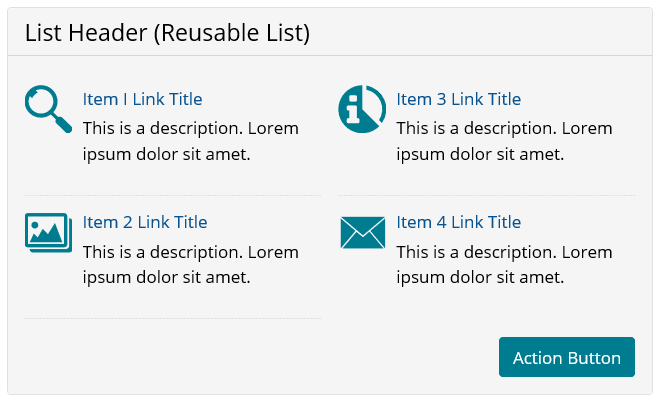This screenshot has width=661, height=402.
Task: Select the info circle icon beside Item 3
Action: tap(362, 108)
